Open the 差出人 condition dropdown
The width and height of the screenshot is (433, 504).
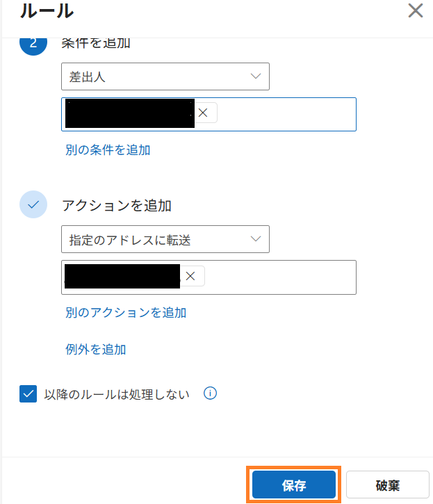(165, 76)
